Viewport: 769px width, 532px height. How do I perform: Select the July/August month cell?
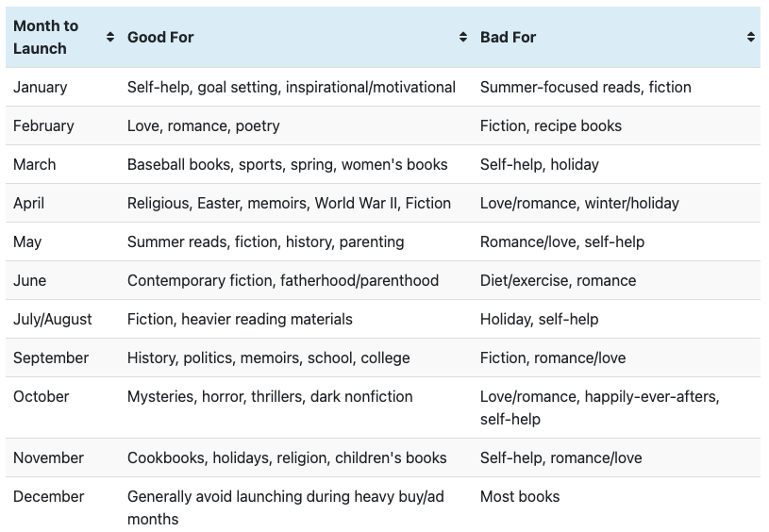[x=63, y=319]
